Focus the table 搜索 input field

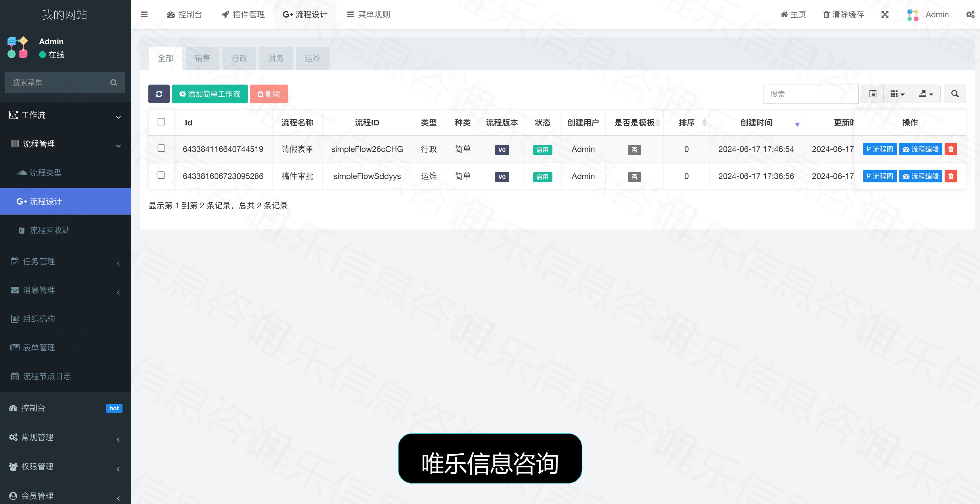810,94
